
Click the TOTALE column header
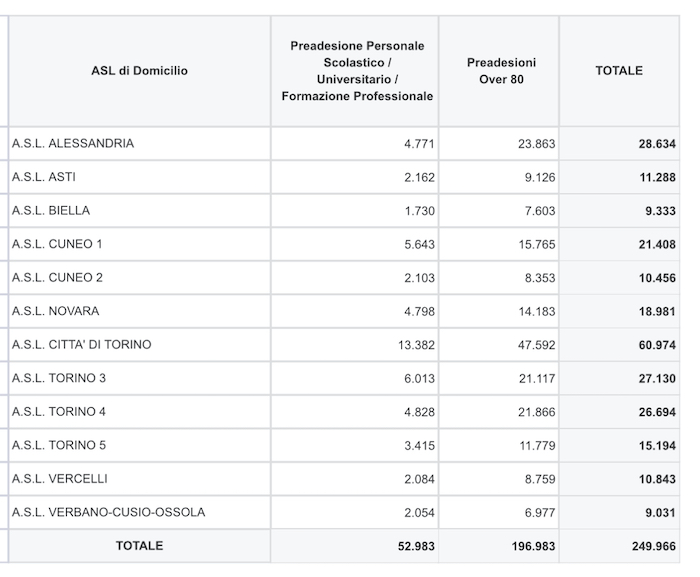619,71
